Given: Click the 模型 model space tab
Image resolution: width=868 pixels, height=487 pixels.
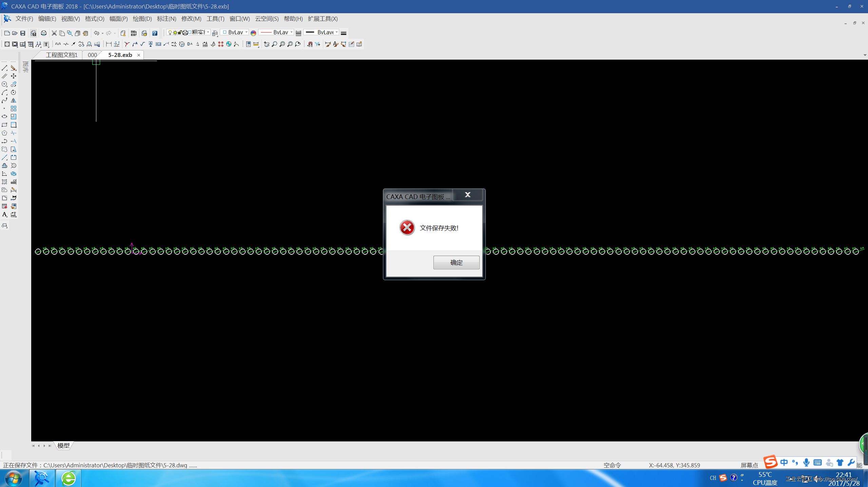Looking at the screenshot, I should [x=63, y=445].
